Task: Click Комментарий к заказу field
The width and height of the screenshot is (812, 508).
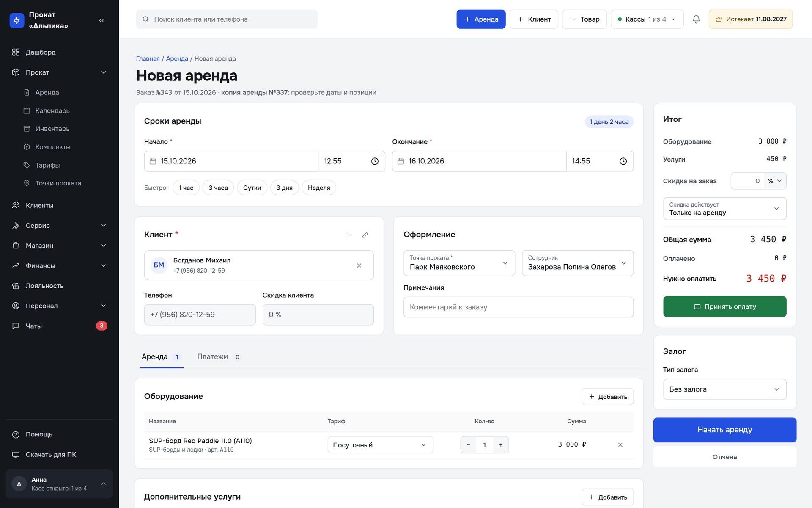Action: point(518,307)
